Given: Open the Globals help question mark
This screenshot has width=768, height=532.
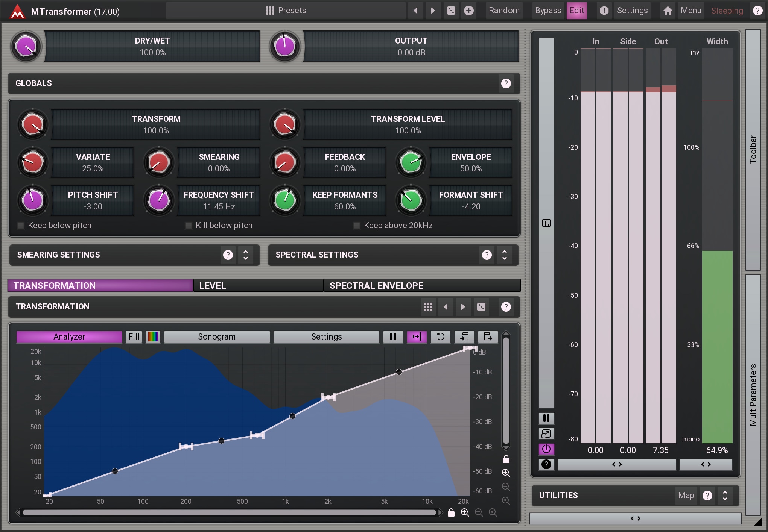Looking at the screenshot, I should click(x=506, y=83).
